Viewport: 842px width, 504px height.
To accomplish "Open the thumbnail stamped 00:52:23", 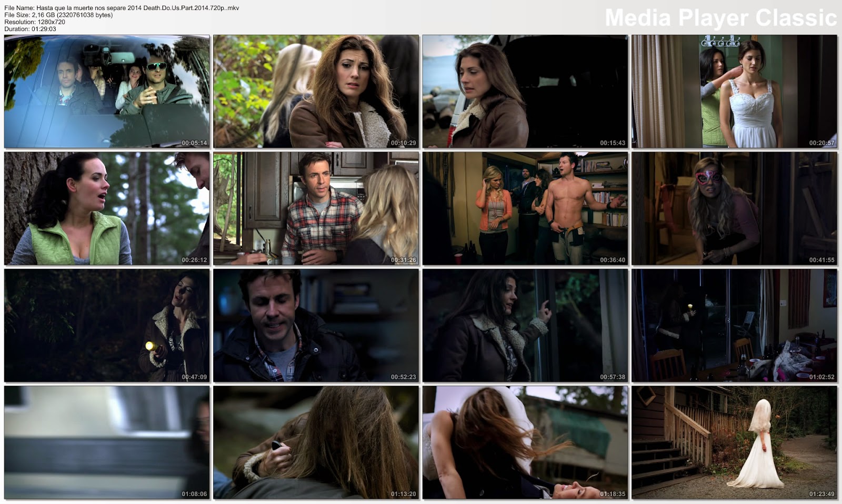I will [x=316, y=326].
